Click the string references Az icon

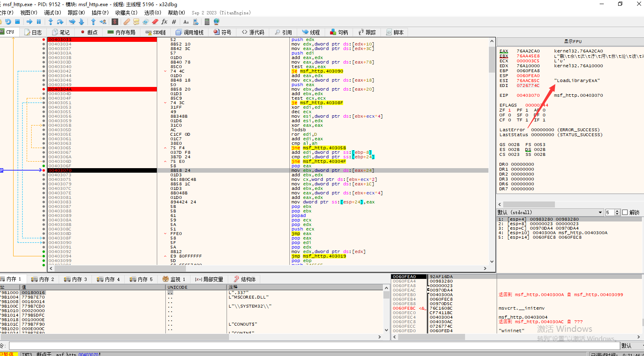click(x=186, y=22)
